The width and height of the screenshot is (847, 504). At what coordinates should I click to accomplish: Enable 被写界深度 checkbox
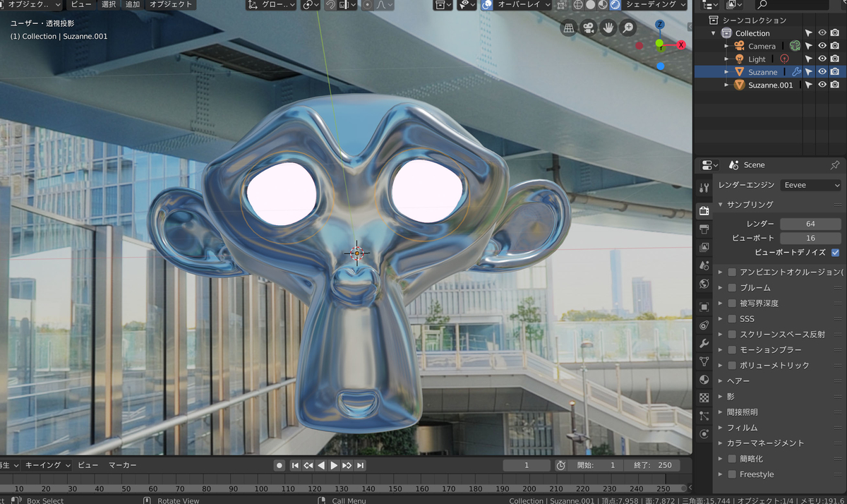[x=733, y=304]
